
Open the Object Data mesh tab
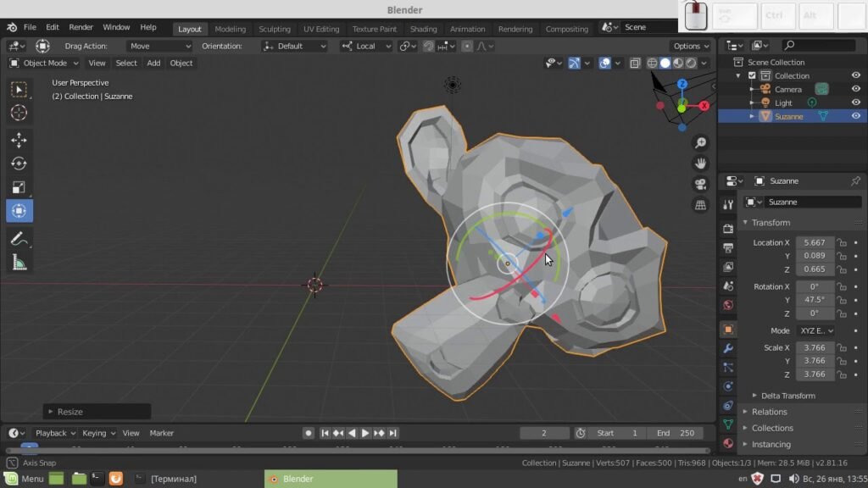(728, 424)
